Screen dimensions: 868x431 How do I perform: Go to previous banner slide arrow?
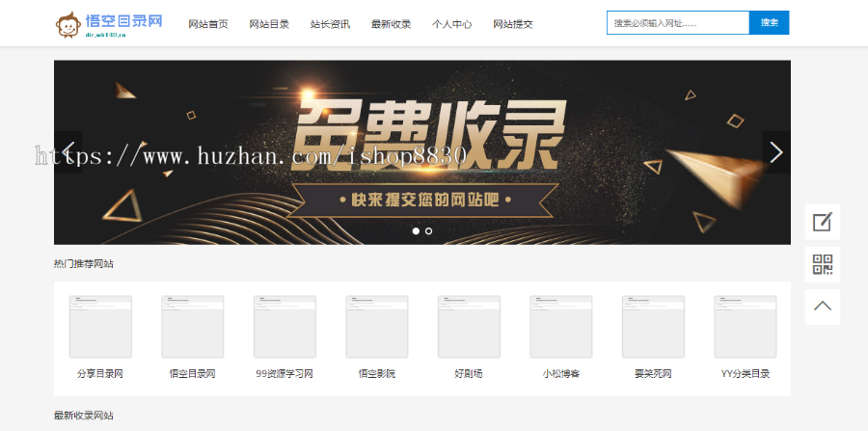(68, 152)
